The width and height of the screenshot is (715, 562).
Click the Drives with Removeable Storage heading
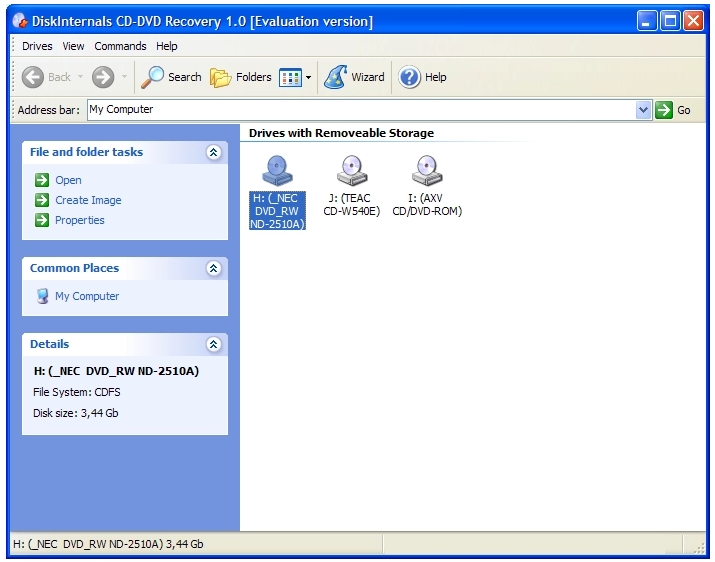tap(342, 133)
